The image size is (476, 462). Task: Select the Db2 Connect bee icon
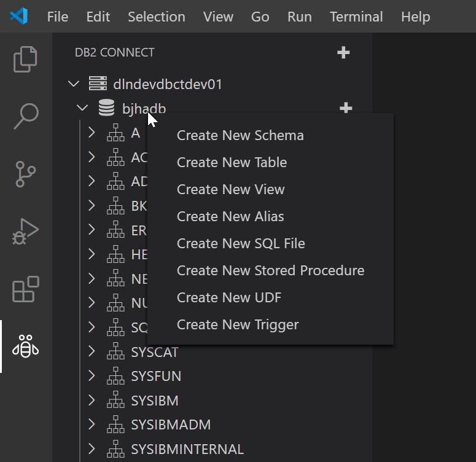26,346
